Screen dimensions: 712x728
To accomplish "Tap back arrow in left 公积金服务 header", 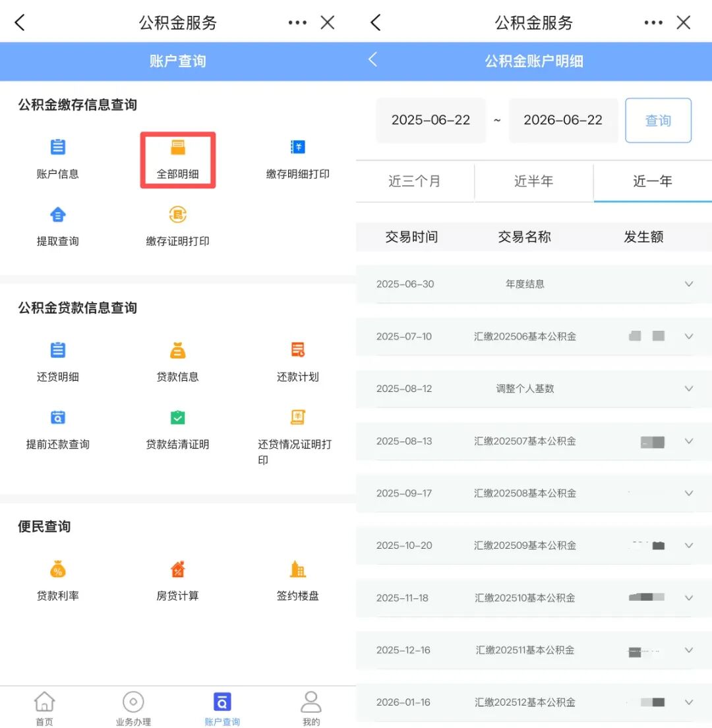I will click(20, 22).
